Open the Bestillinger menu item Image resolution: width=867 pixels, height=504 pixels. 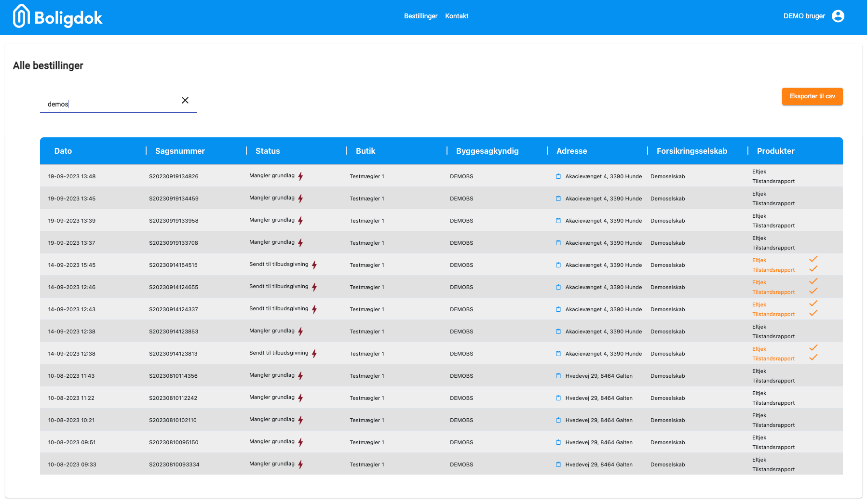pos(420,16)
